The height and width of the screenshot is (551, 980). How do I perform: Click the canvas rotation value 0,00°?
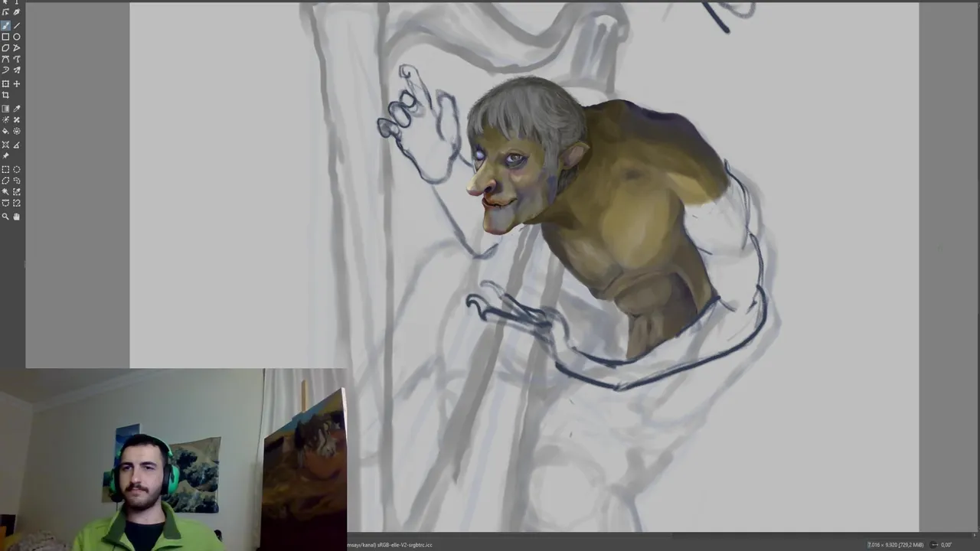(946, 545)
